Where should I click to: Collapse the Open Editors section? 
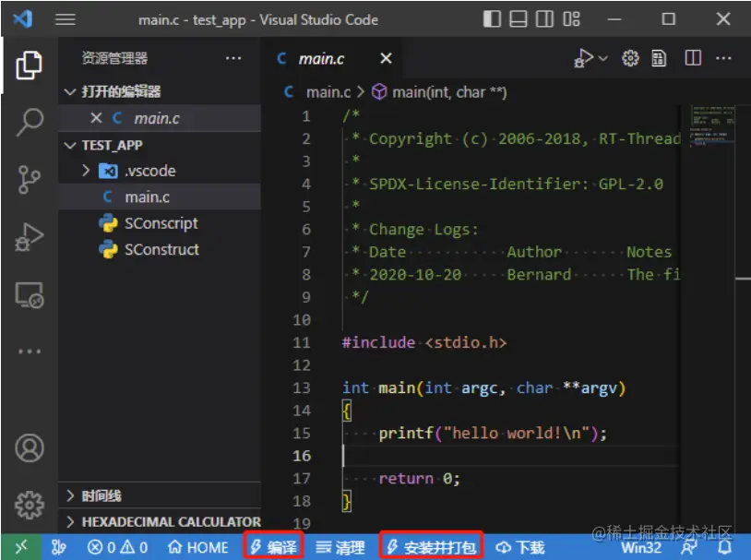pyautogui.click(x=160, y=91)
